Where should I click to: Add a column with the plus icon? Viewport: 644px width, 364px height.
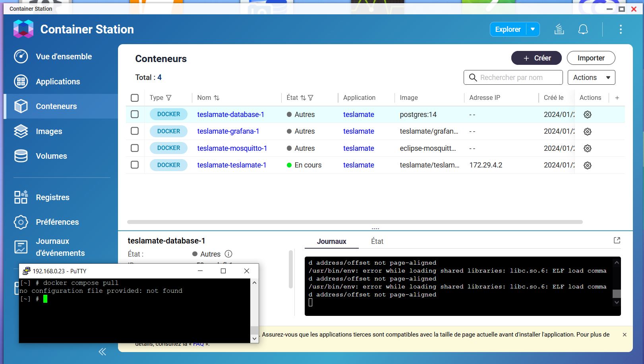(617, 98)
